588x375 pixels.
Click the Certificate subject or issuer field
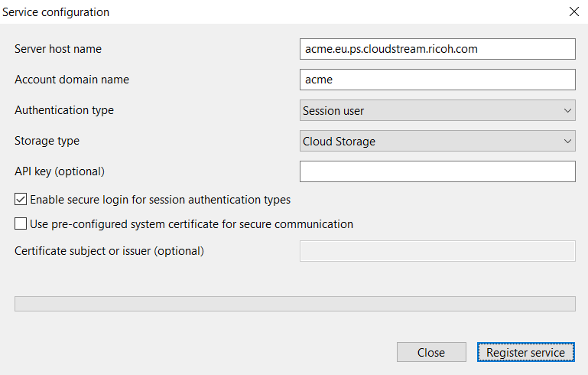coord(437,251)
